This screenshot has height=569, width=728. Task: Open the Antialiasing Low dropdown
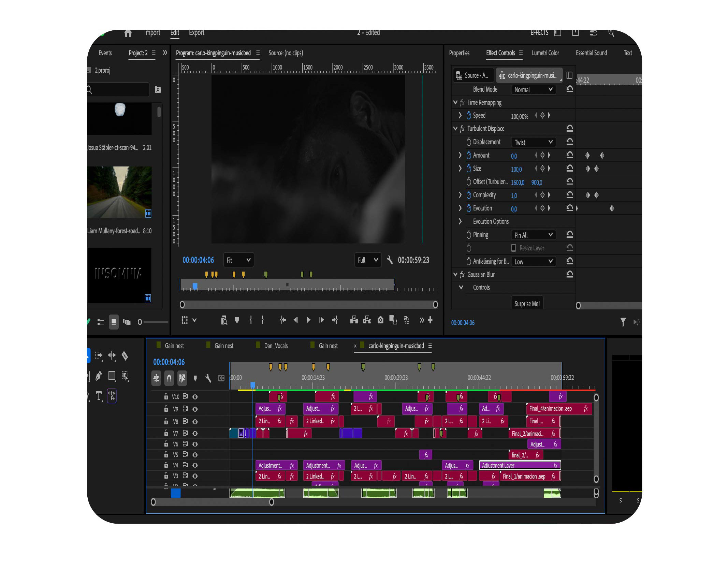[x=534, y=261]
